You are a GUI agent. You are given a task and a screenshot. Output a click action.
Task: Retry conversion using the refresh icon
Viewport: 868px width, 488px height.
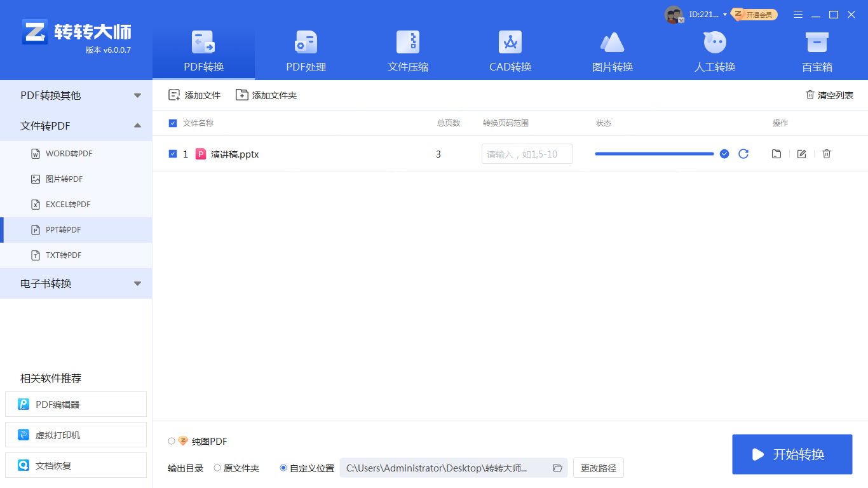coord(743,154)
